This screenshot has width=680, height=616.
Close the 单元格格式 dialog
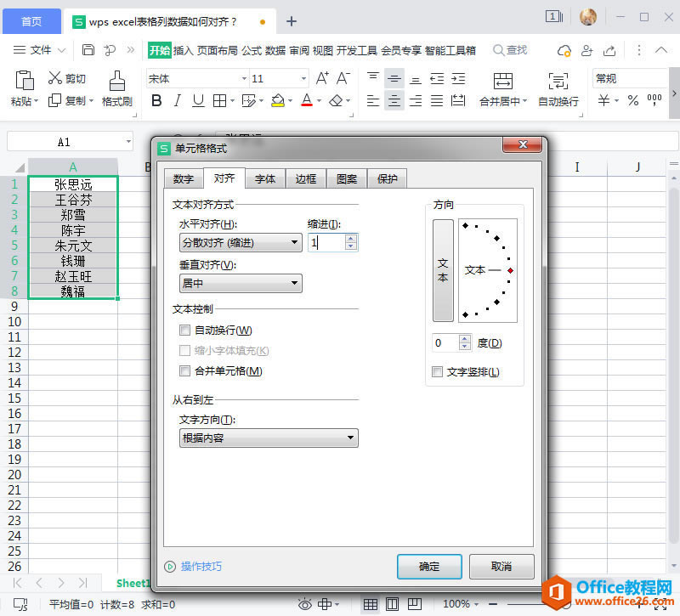tap(523, 144)
